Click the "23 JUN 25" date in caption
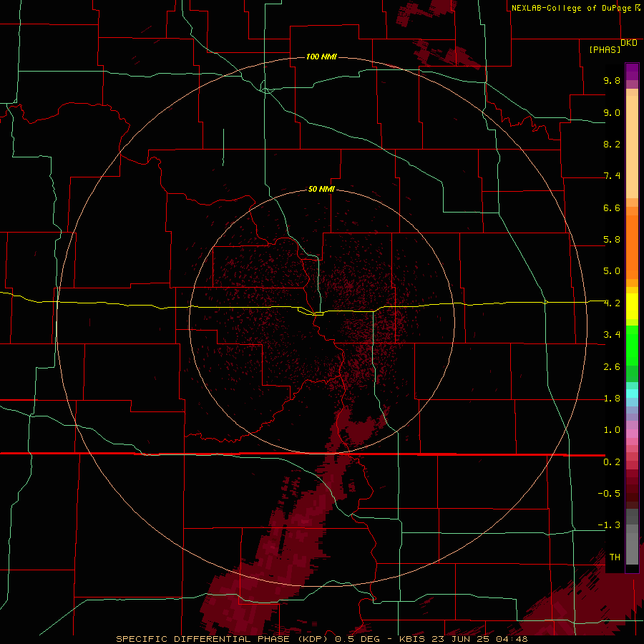 459,639
